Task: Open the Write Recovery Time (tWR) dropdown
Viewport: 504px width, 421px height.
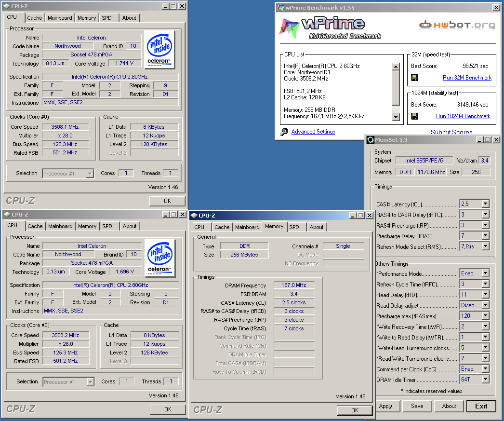Action: (x=485, y=326)
